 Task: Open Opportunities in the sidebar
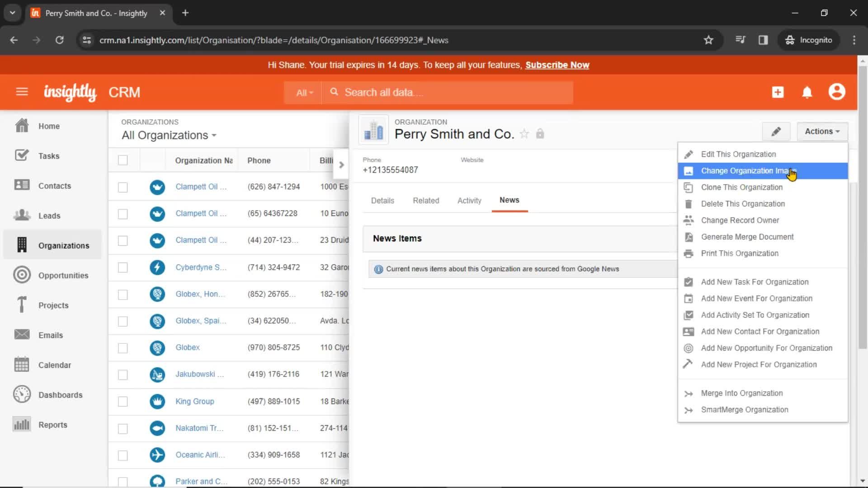pos(52,275)
